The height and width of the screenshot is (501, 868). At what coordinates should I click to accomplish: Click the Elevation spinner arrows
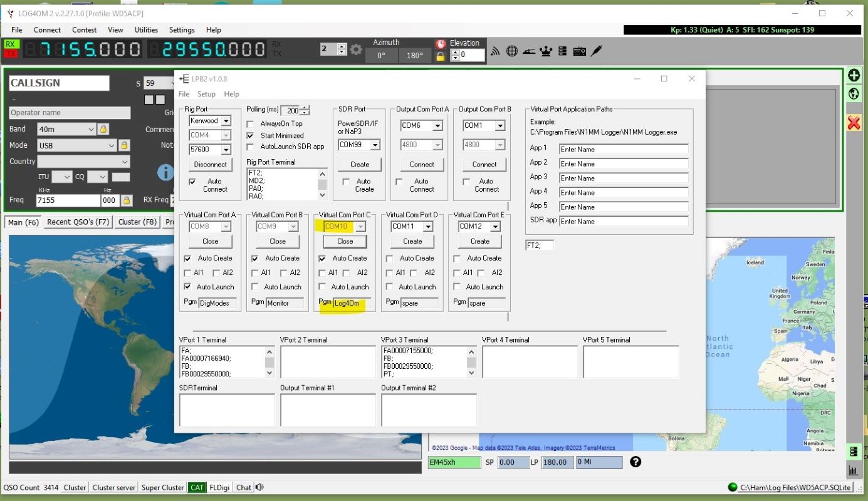tap(455, 55)
